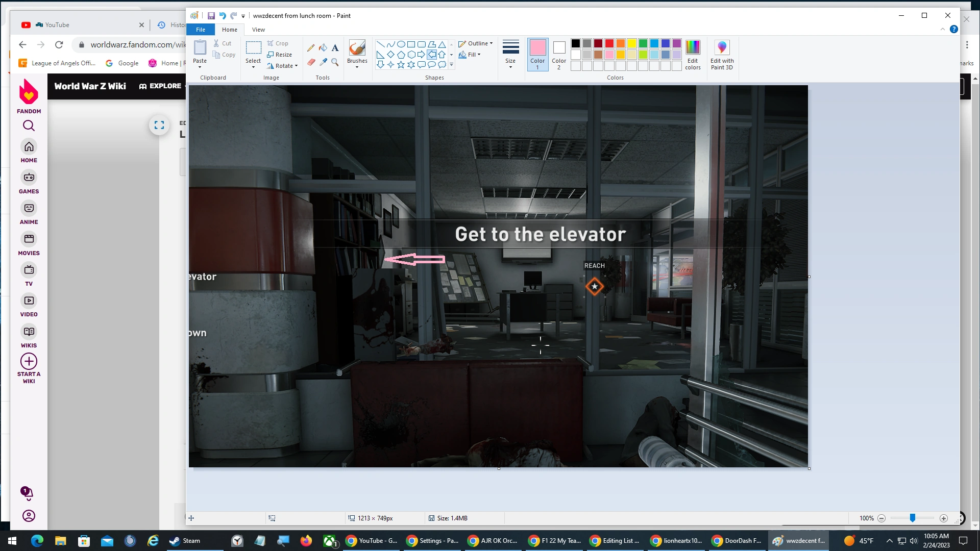
Task: Select Color 1 foreground toggle
Action: pos(537,55)
